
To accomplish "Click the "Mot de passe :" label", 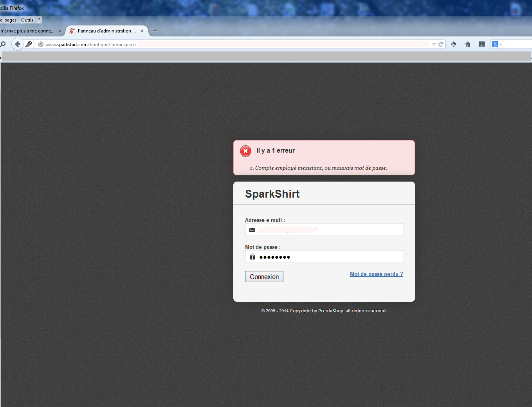I will (x=263, y=247).
